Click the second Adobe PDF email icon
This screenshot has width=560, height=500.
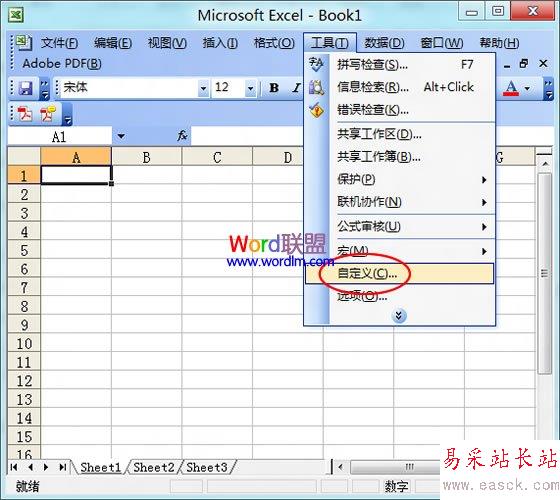tap(48, 114)
